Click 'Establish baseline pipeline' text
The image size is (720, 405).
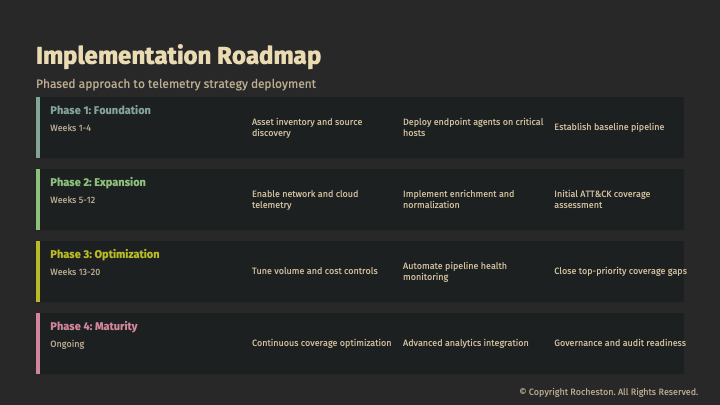click(x=609, y=127)
